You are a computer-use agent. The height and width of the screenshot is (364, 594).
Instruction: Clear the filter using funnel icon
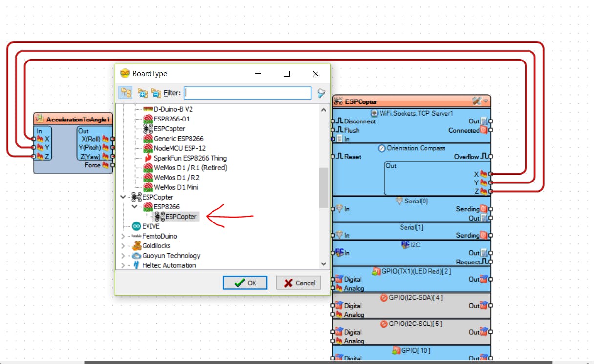tap(321, 93)
